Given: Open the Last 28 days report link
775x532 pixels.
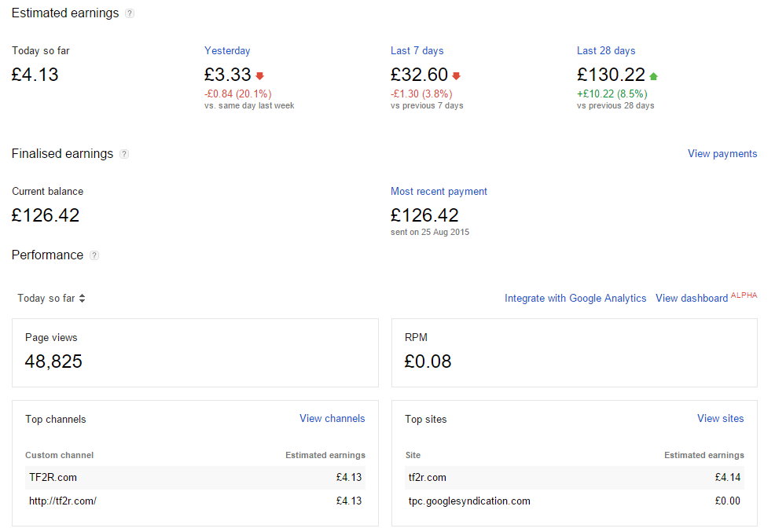Looking at the screenshot, I should (x=606, y=51).
